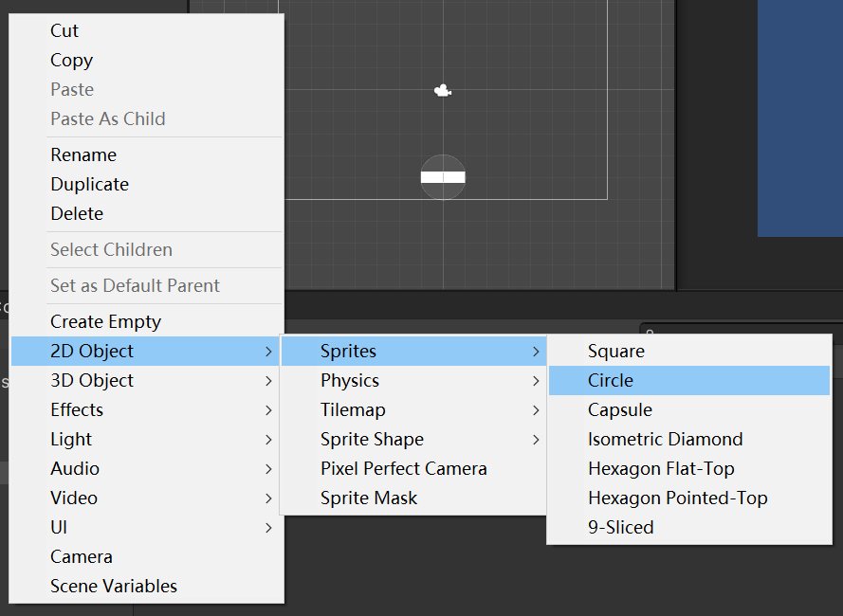Select Square sprite option
The width and height of the screenshot is (843, 616).
(616, 352)
